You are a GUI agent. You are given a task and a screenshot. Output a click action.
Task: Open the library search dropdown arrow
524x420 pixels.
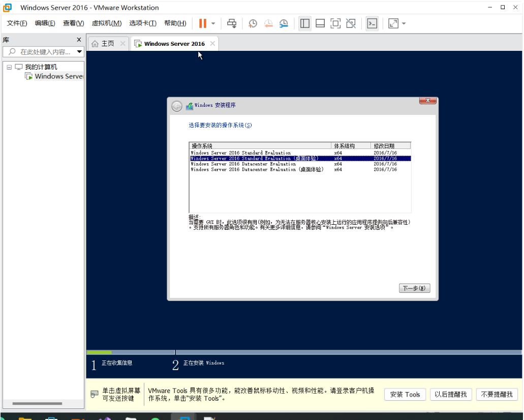(x=79, y=52)
